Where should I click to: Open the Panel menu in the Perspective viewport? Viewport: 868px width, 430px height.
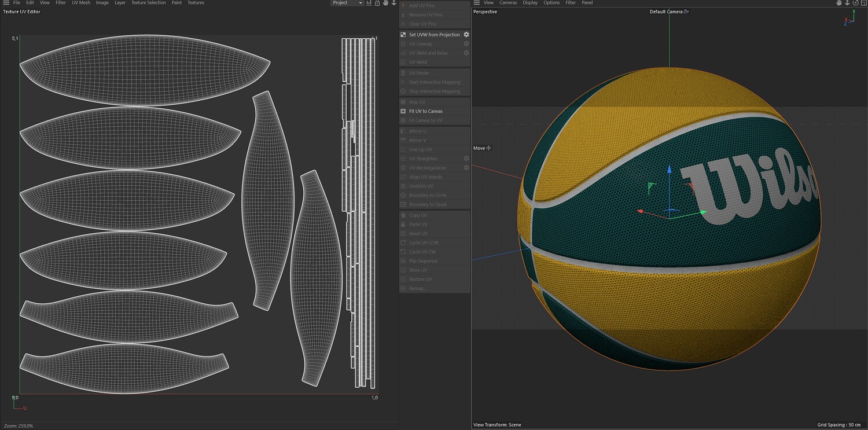click(x=587, y=3)
